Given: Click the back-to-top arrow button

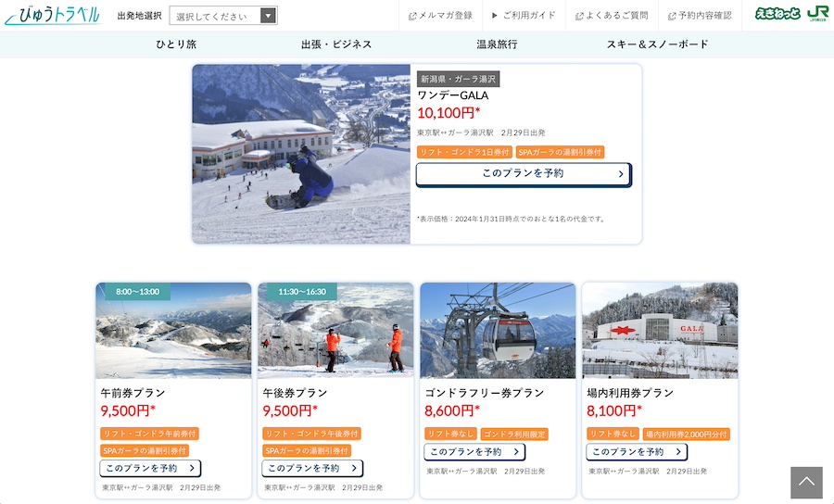Looking at the screenshot, I should (x=806, y=483).
